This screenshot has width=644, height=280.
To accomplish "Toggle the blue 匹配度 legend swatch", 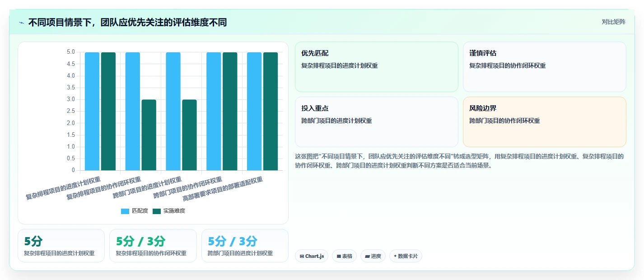I will click(125, 211).
